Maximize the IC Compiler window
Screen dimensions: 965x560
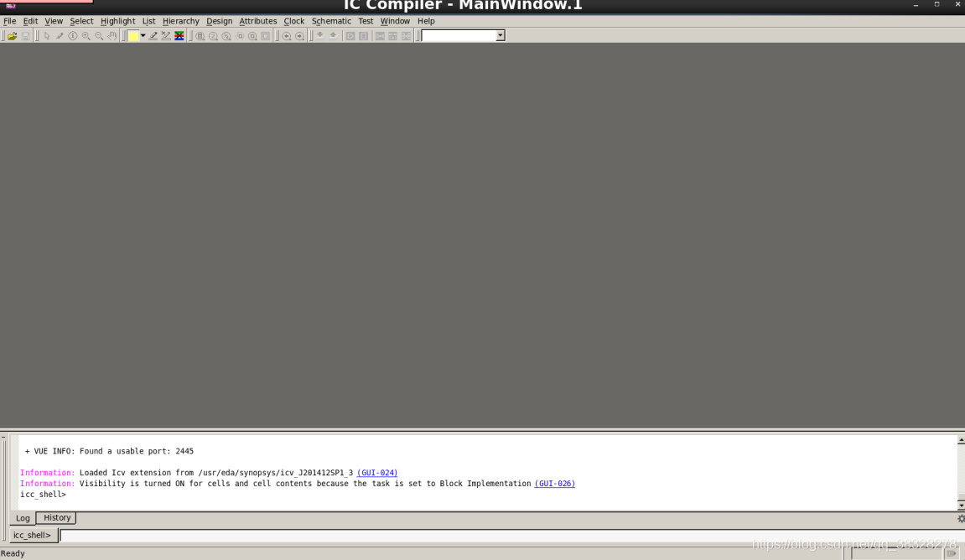pos(936,4)
